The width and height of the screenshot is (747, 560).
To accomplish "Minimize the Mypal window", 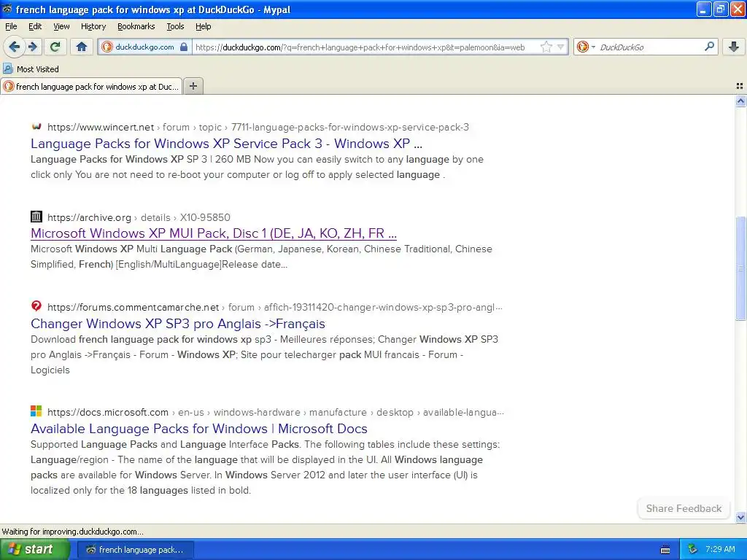I will (704, 9).
